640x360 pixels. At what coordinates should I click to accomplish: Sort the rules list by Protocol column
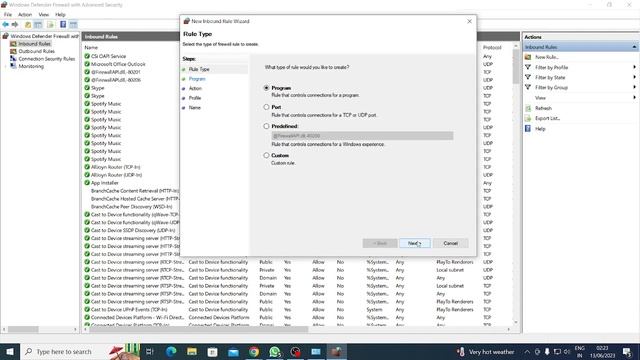492,47
